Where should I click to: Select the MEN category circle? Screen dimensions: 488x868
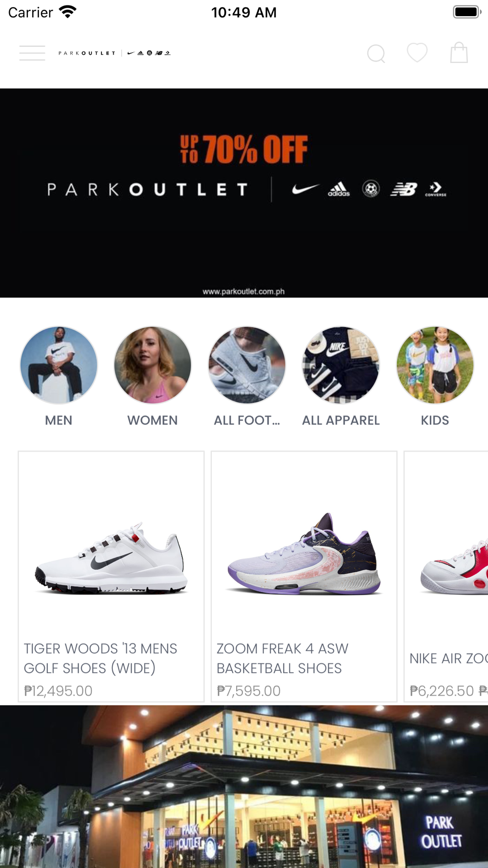[59, 365]
